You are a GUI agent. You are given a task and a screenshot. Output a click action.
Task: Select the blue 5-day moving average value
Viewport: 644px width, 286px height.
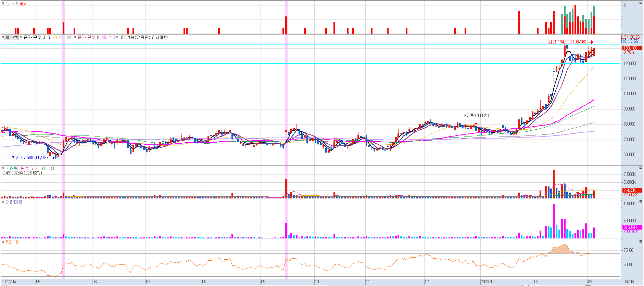[x=49, y=37]
